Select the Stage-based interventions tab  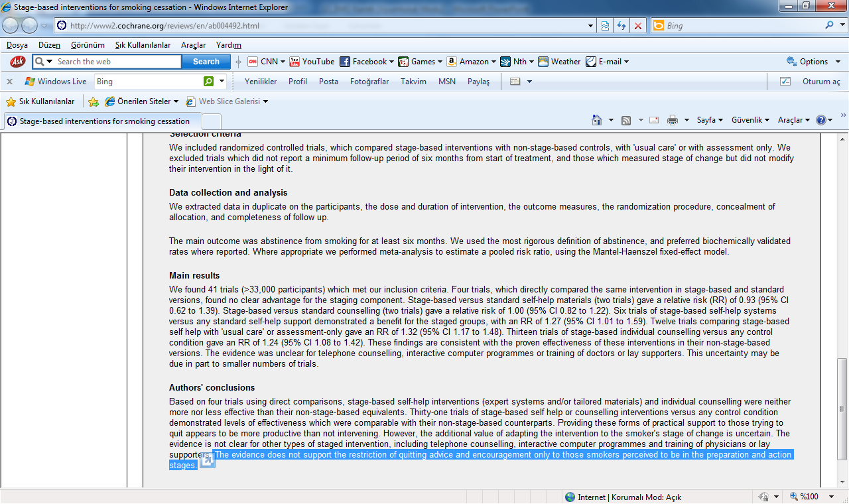pos(102,121)
